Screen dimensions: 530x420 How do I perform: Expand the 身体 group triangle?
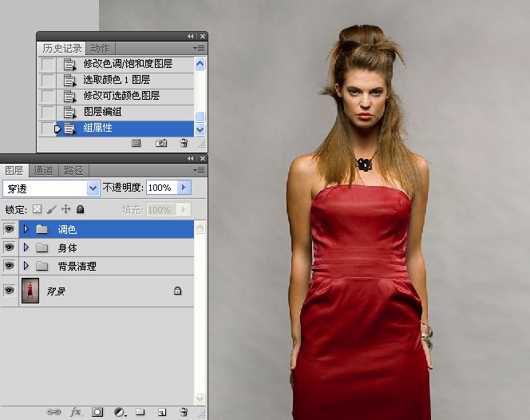(x=26, y=248)
